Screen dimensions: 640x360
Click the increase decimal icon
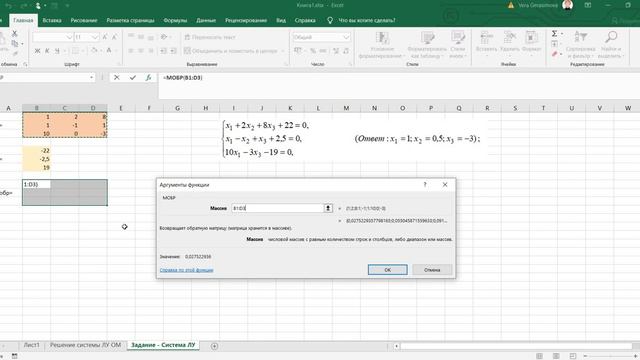[336, 51]
